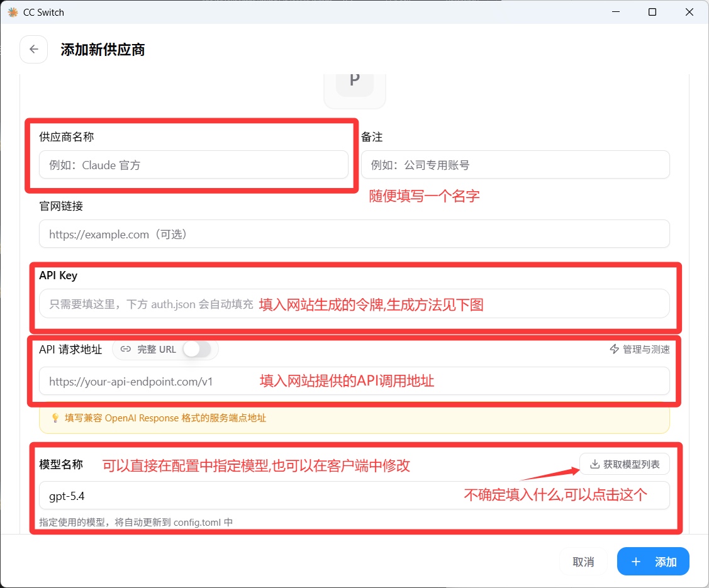Click the back arrow to return
Image resolution: width=709 pixels, height=588 pixels.
[33, 49]
